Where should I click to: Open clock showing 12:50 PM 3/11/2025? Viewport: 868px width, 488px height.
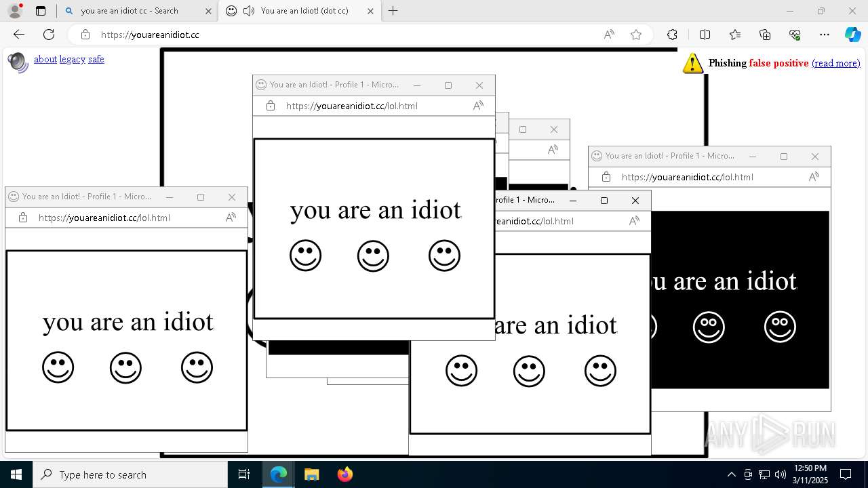[810, 474]
